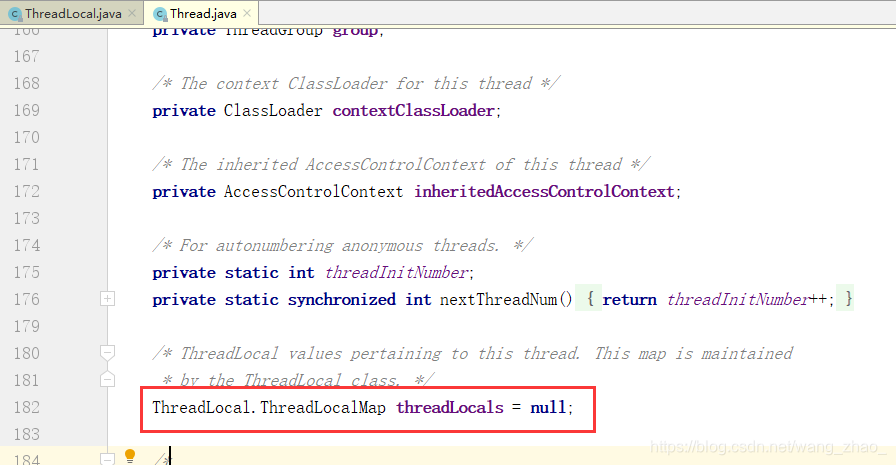Click the class icon on ThreadLocal.java tab

15,14
